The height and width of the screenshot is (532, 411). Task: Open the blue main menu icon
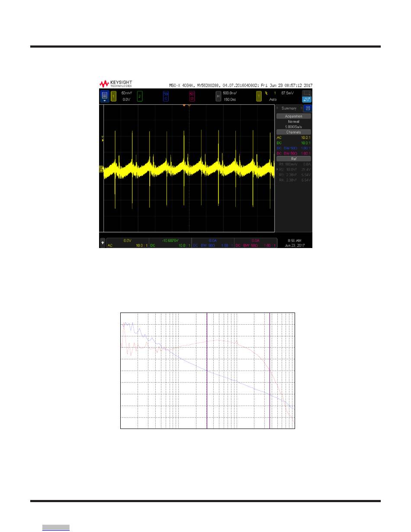104,96
